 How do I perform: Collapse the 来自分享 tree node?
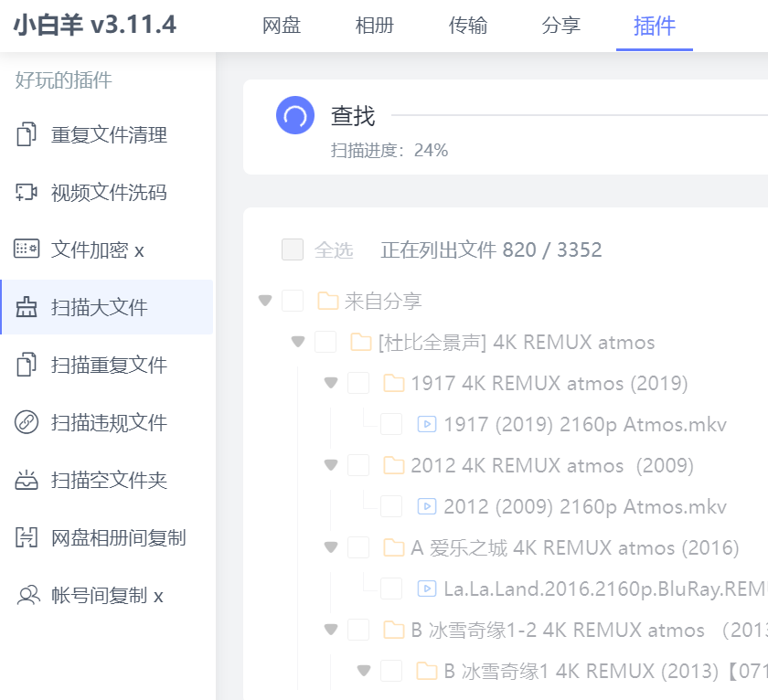click(265, 300)
